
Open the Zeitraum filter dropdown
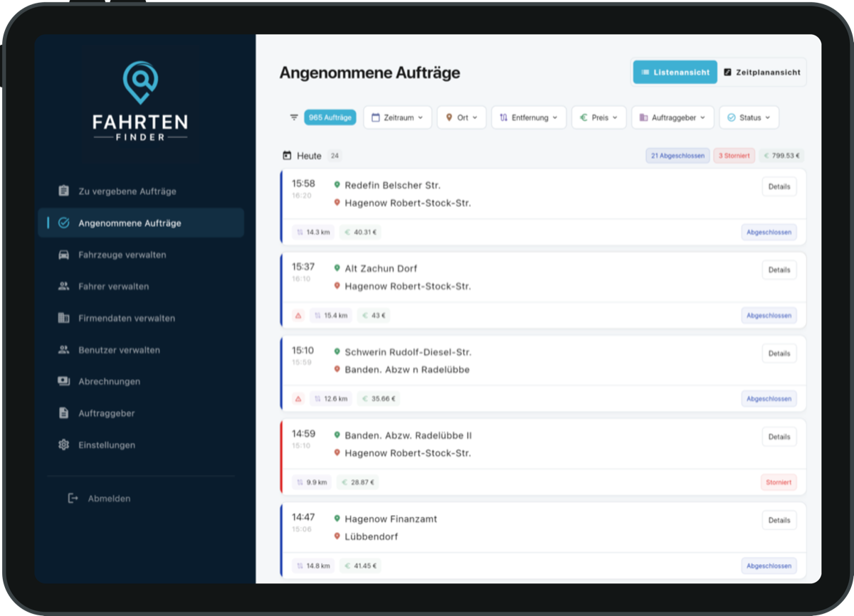[397, 117]
